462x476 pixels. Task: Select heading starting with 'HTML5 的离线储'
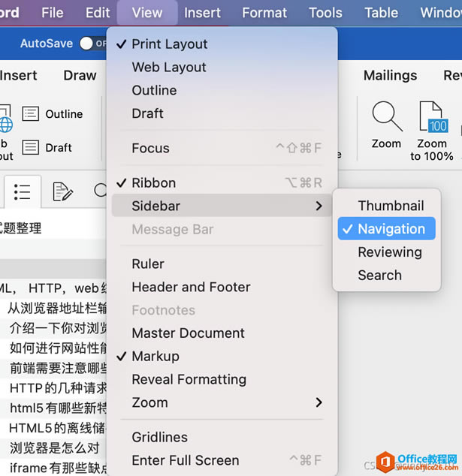[53, 429]
